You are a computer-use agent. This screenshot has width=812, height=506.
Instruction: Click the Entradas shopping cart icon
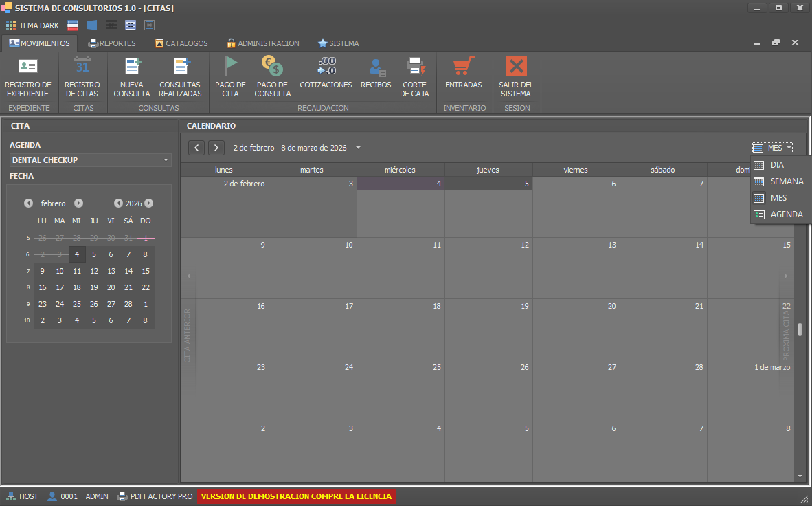(464, 67)
